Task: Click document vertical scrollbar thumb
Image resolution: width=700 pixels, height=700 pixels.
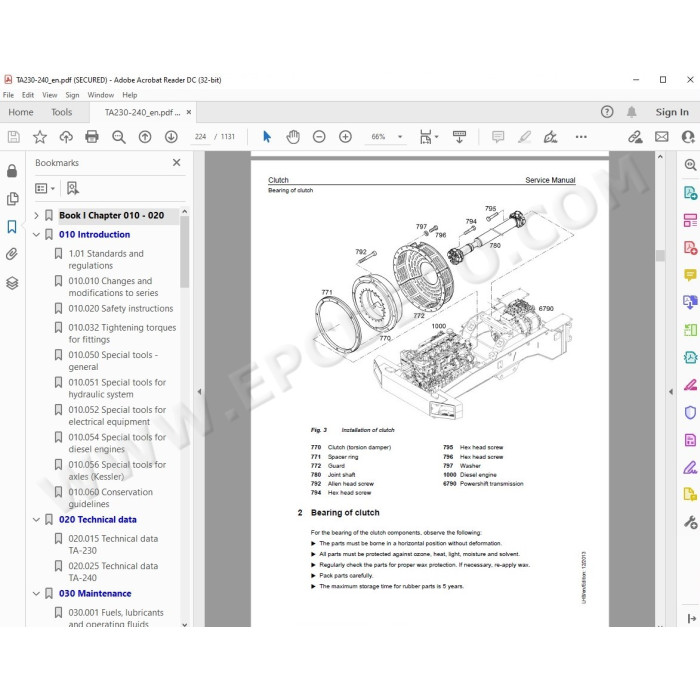Action: pos(660,255)
